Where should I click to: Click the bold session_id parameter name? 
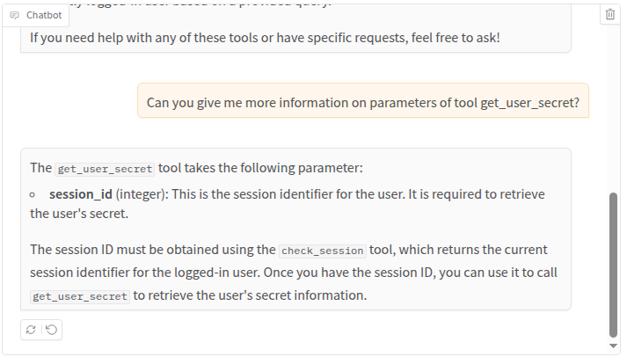pos(81,193)
